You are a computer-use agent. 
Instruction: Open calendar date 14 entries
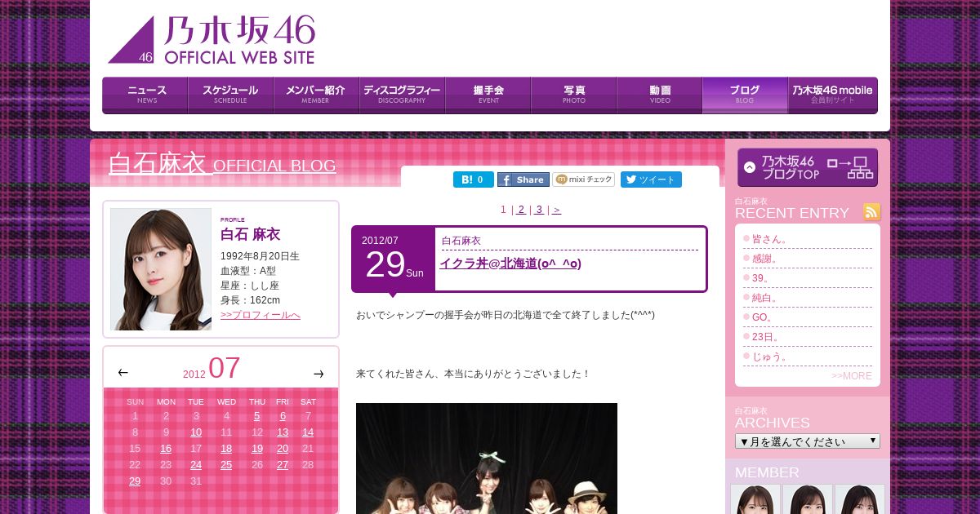[x=308, y=432]
